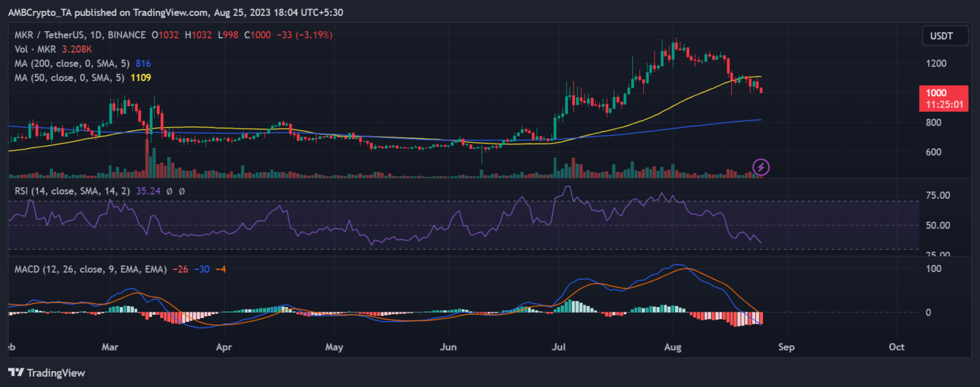This screenshot has width=980, height=387.
Task: Select the Mar marker on time axis
Action: pyautogui.click(x=110, y=347)
